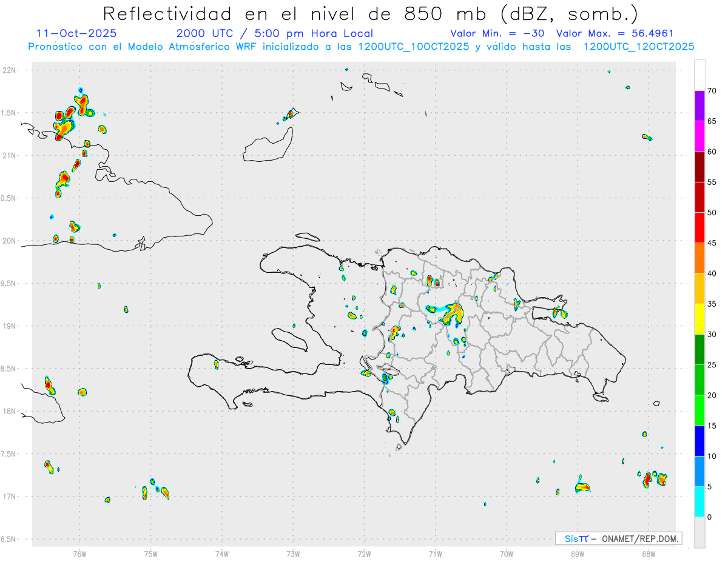Click the 'Valor Max. = 56.4961' text

[x=615, y=33]
